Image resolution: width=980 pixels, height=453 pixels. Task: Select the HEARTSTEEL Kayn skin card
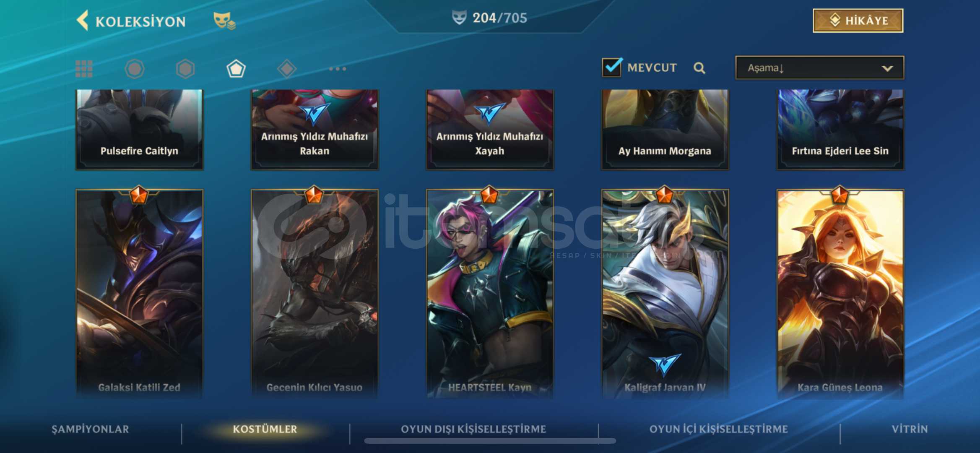point(490,294)
